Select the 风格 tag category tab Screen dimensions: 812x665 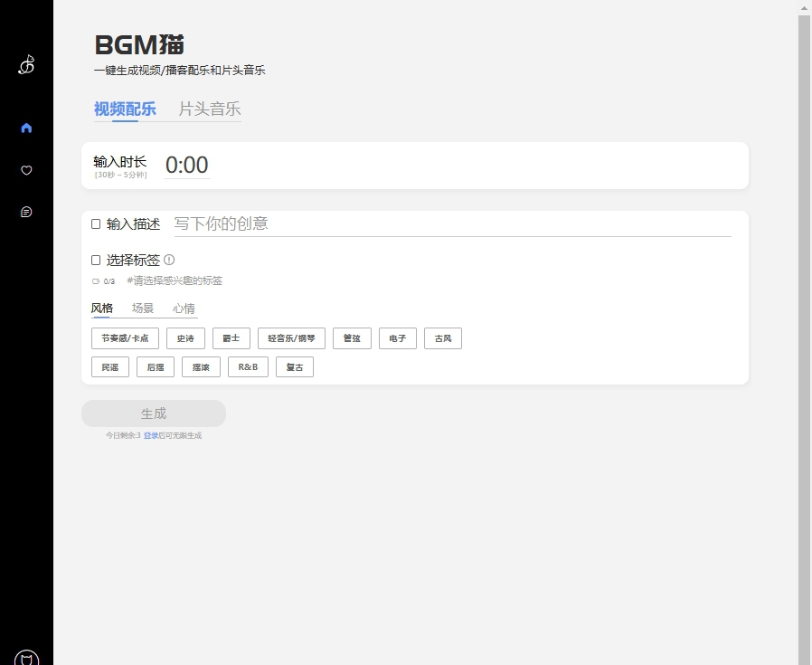(102, 309)
